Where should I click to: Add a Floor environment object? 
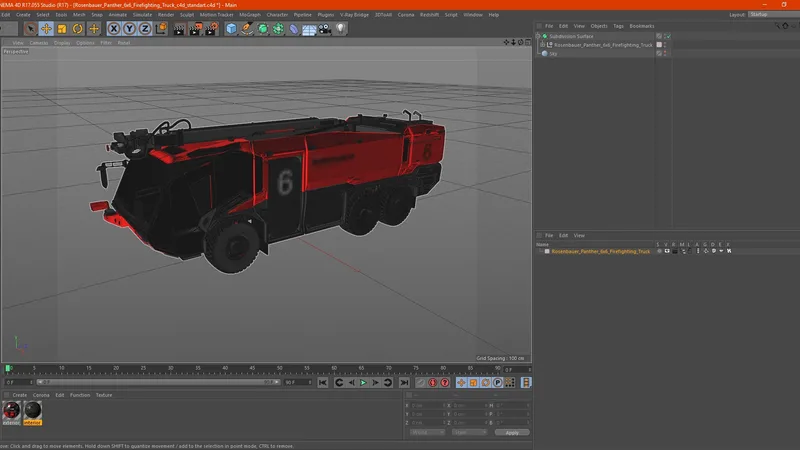click(x=309, y=29)
